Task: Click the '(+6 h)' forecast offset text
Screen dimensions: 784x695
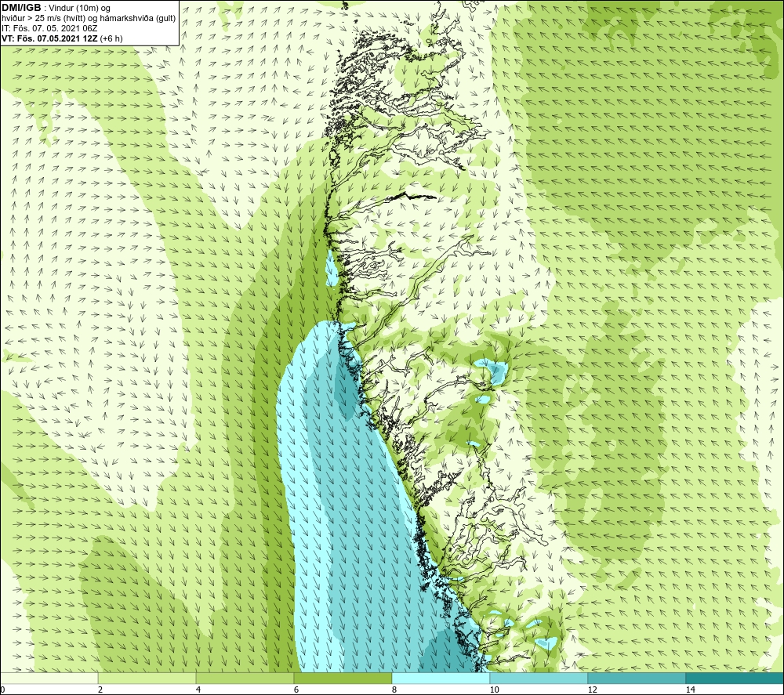Action: click(x=111, y=38)
